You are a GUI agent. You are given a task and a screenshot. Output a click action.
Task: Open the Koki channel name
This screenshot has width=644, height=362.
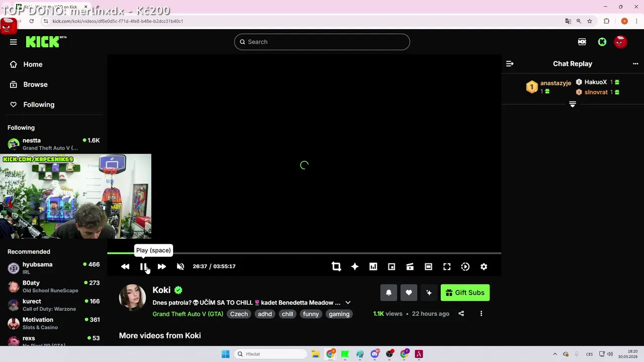click(162, 290)
